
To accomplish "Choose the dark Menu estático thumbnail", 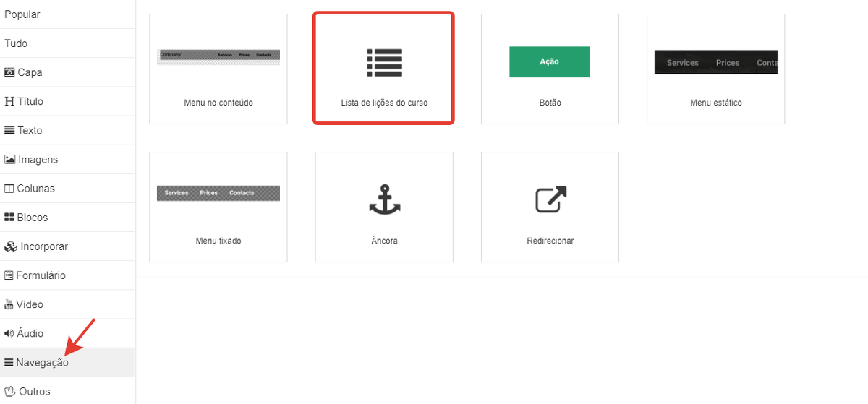I will (x=715, y=62).
